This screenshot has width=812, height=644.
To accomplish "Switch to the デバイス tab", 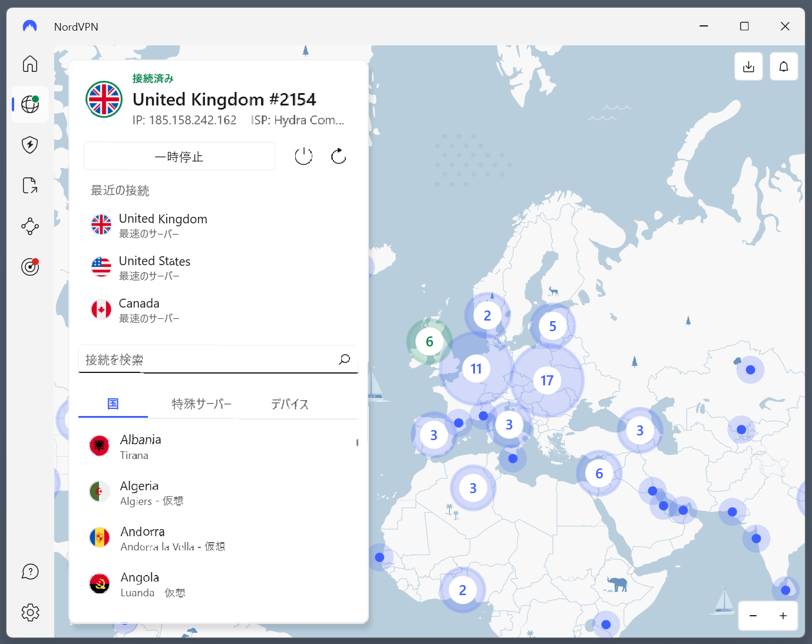I will coord(289,404).
